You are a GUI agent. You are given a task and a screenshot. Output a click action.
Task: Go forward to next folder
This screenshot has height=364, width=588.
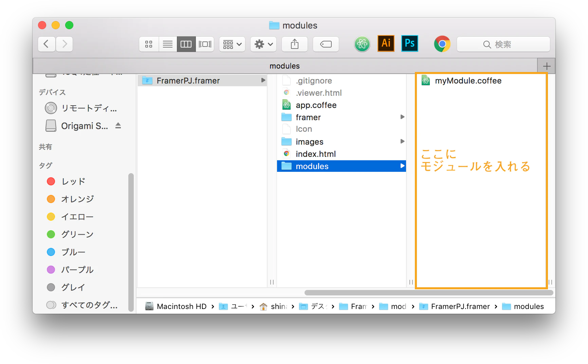(65, 44)
